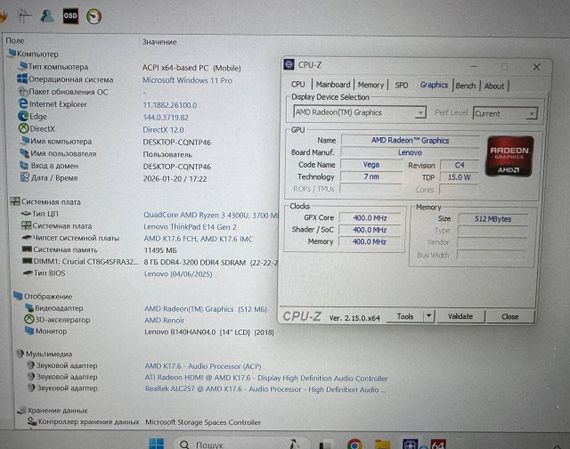The image size is (570, 449).
Task: Click the Дата / Время calendar icon
Action: [24, 177]
